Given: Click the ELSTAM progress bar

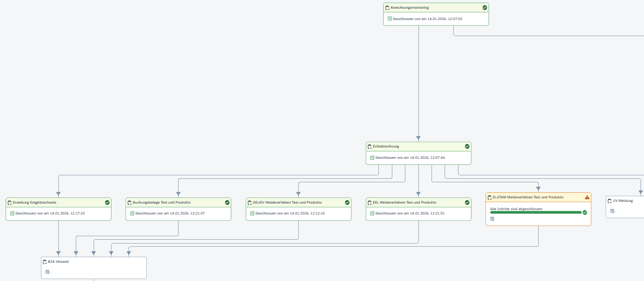Looking at the screenshot, I should 536,213.
